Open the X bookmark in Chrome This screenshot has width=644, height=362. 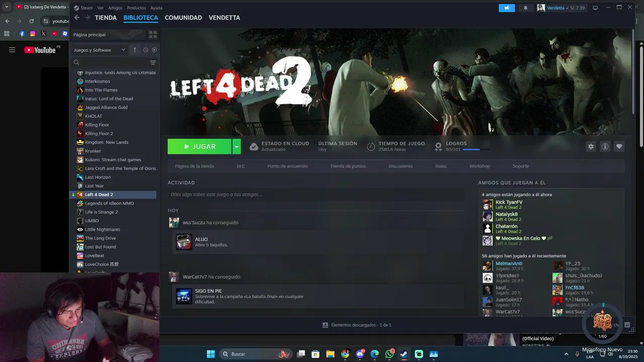[43, 34]
